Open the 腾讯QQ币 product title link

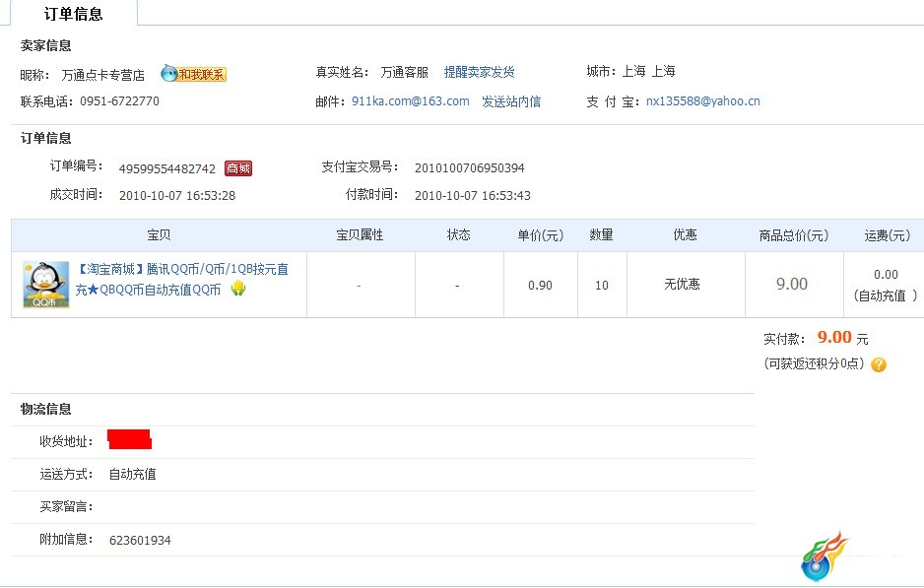click(182, 280)
